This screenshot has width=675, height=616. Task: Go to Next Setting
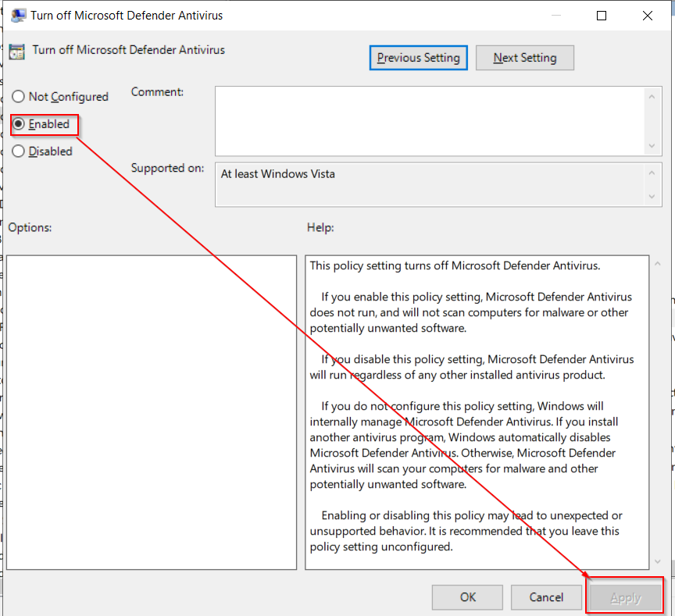525,58
